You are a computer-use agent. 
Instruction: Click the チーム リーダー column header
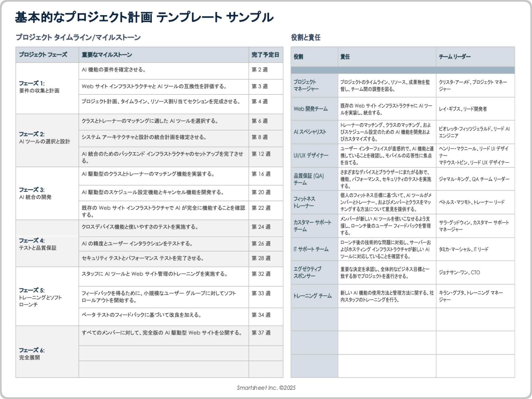pos(475,57)
